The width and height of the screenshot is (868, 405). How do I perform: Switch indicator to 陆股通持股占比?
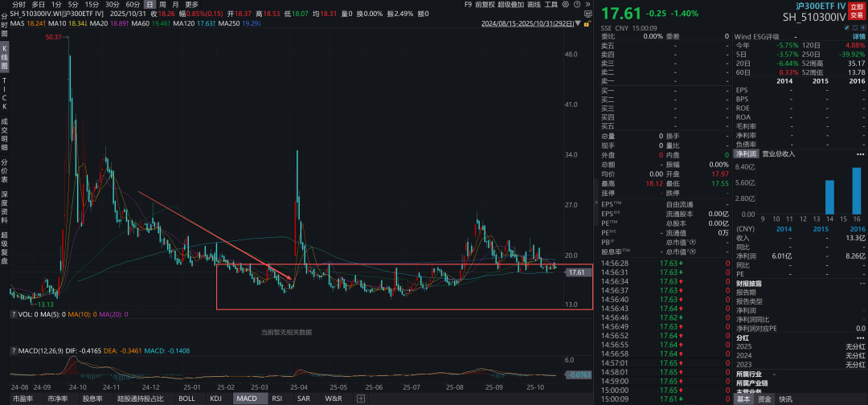tap(141, 399)
